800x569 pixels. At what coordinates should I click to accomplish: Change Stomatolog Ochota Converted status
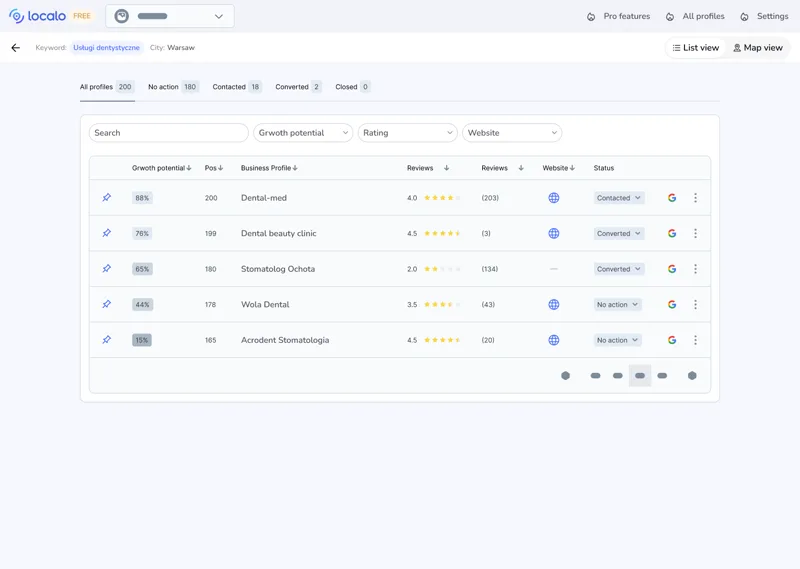(x=619, y=268)
